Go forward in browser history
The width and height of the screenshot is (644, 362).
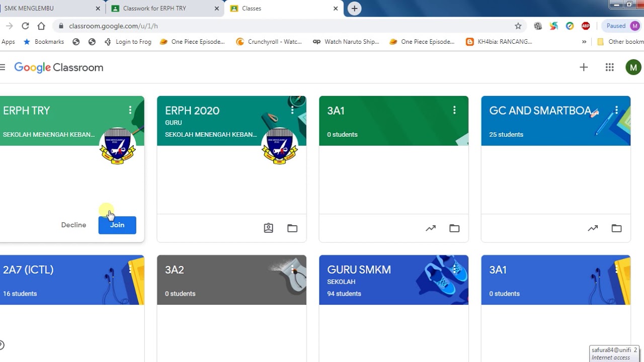click(x=9, y=26)
